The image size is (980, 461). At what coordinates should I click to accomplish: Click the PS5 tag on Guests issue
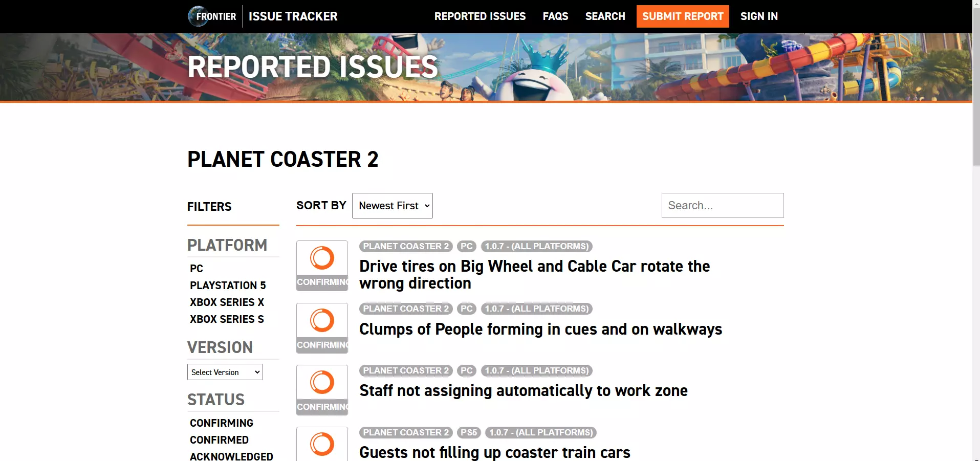[x=469, y=432]
